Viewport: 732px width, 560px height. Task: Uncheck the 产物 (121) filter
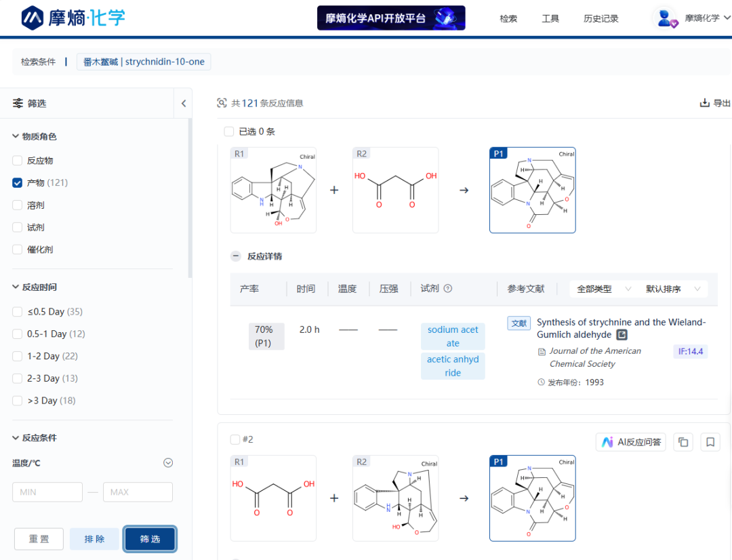click(x=18, y=183)
